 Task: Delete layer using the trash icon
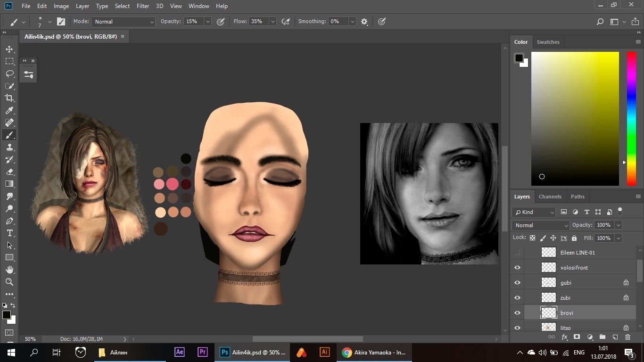627,337
